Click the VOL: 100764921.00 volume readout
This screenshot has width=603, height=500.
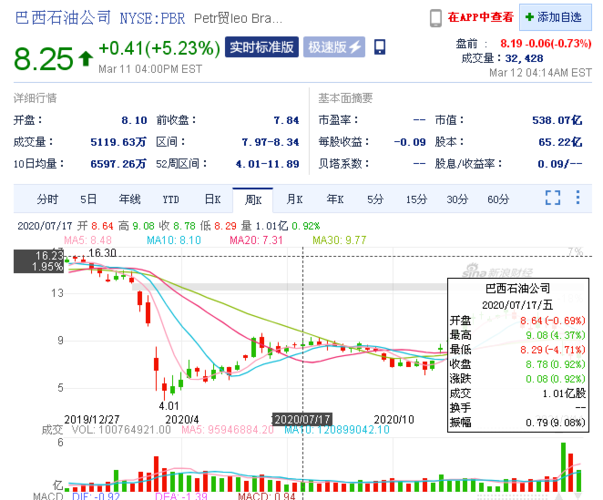122,429
